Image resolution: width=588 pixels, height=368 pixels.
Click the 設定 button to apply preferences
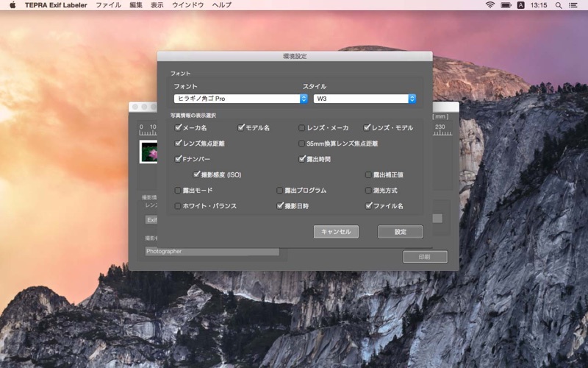(401, 232)
